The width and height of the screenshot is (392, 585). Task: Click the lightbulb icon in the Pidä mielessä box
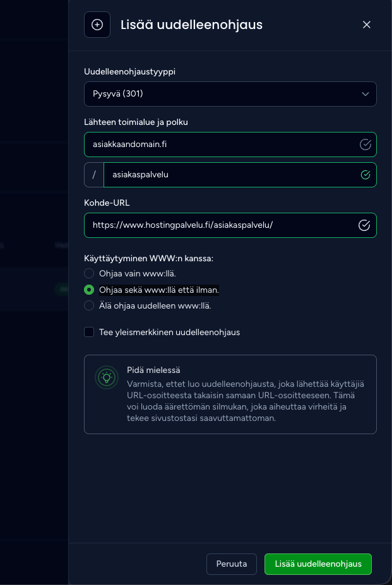tap(107, 377)
